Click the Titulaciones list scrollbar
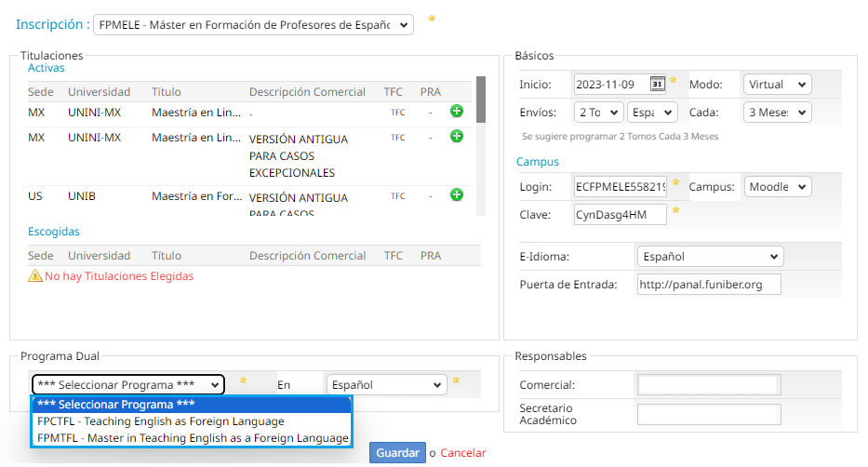 tap(481, 100)
